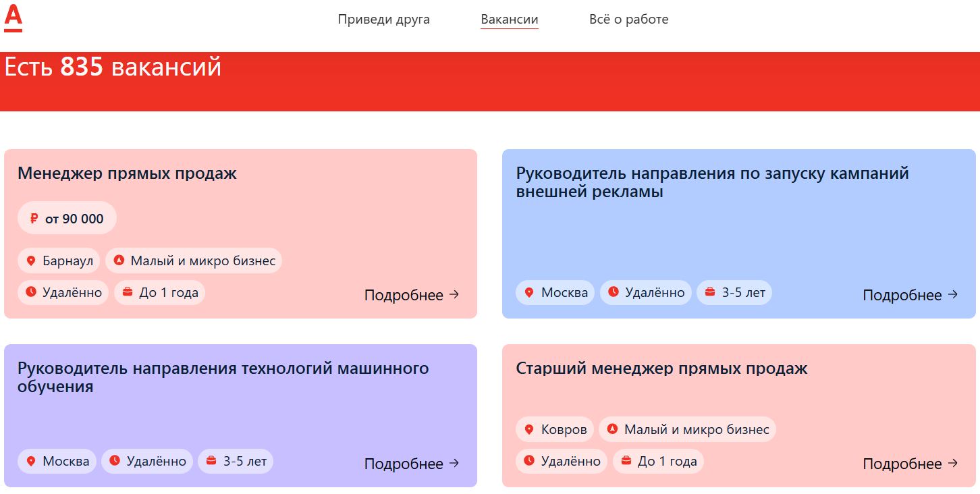The height and width of the screenshot is (494, 980).
Task: Click the pin icon on Москва tag
Action: point(529,292)
